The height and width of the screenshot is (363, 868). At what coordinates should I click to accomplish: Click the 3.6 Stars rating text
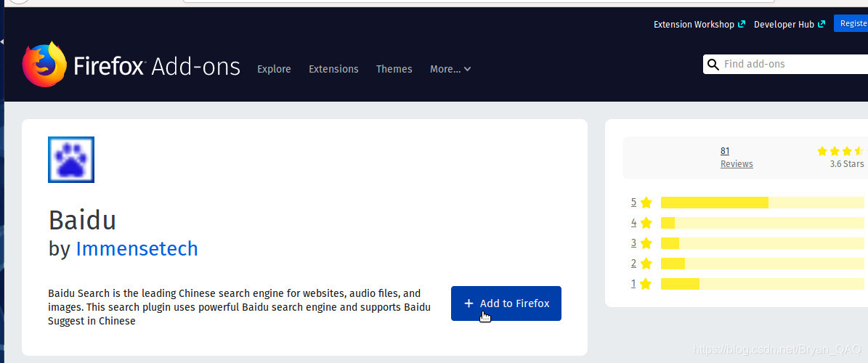846,164
